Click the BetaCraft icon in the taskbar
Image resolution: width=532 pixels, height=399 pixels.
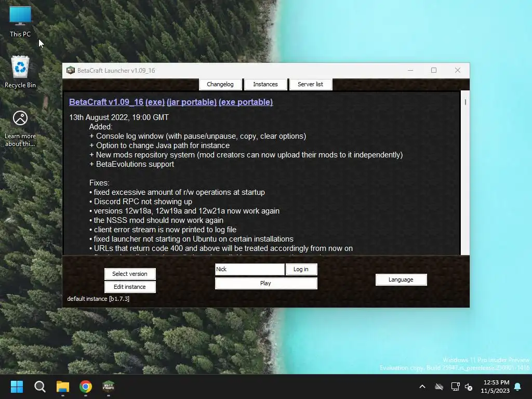tap(108, 387)
